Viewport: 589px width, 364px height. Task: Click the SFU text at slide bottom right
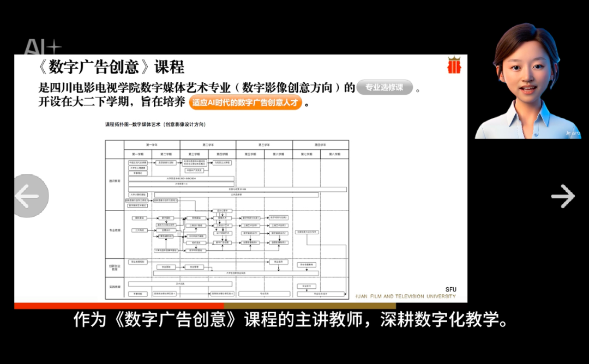click(450, 289)
